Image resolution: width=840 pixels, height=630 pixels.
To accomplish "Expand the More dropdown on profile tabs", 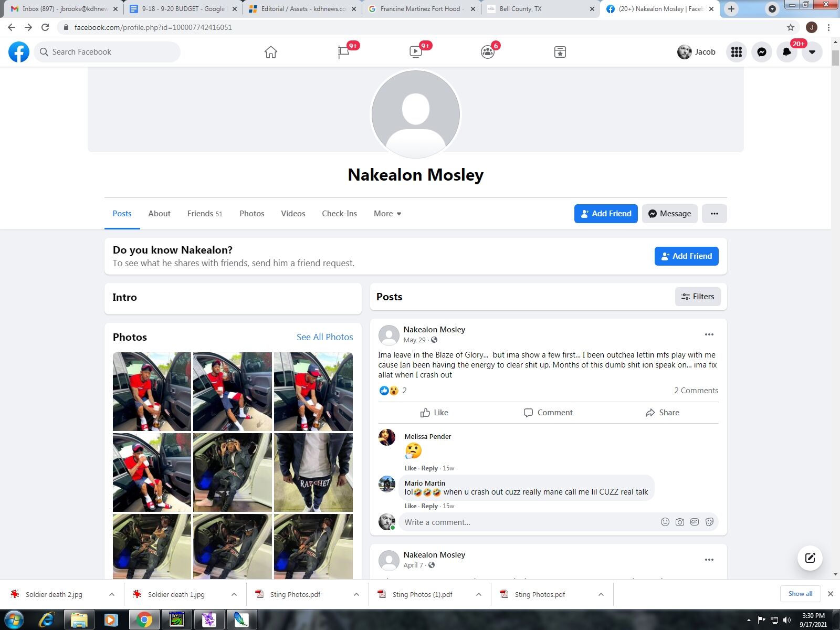I will pyautogui.click(x=387, y=214).
